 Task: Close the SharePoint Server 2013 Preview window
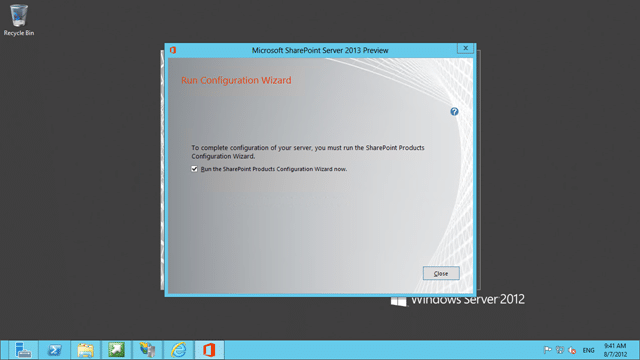click(x=465, y=48)
